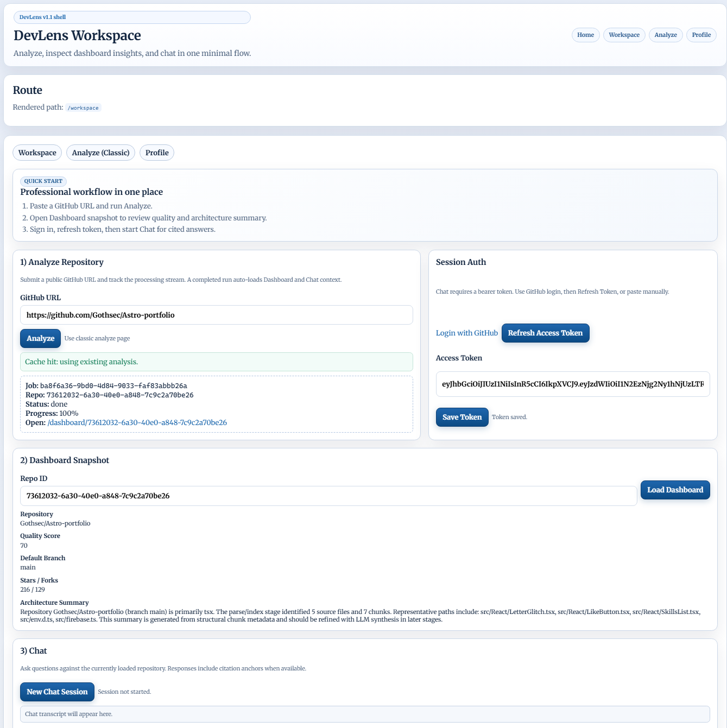Click the QUICK START badge
The image size is (727, 728).
(43, 181)
